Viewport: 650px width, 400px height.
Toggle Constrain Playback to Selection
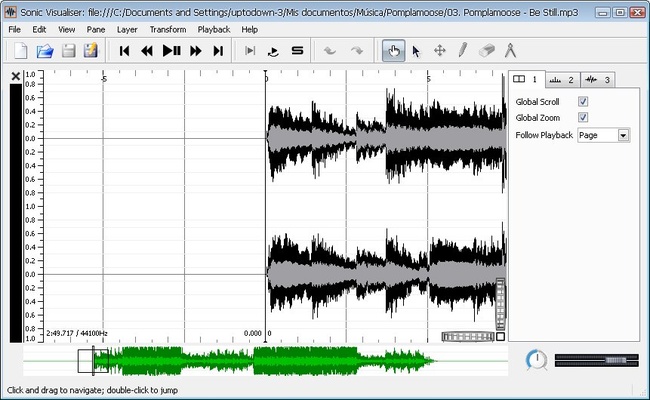pos(250,51)
